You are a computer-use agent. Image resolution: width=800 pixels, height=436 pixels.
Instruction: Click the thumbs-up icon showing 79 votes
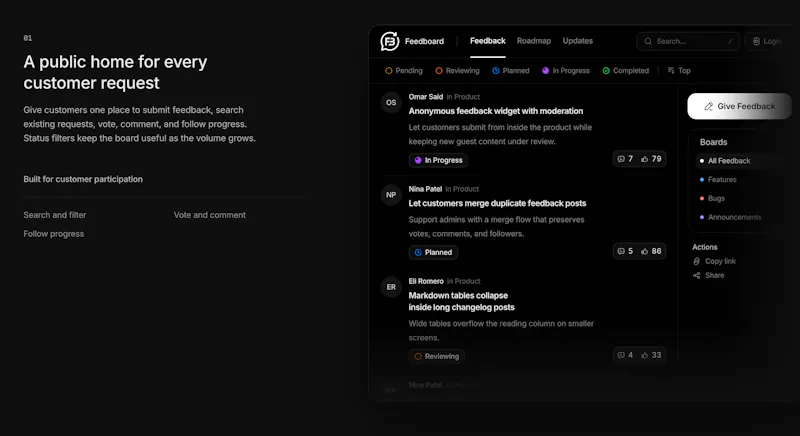pos(644,159)
